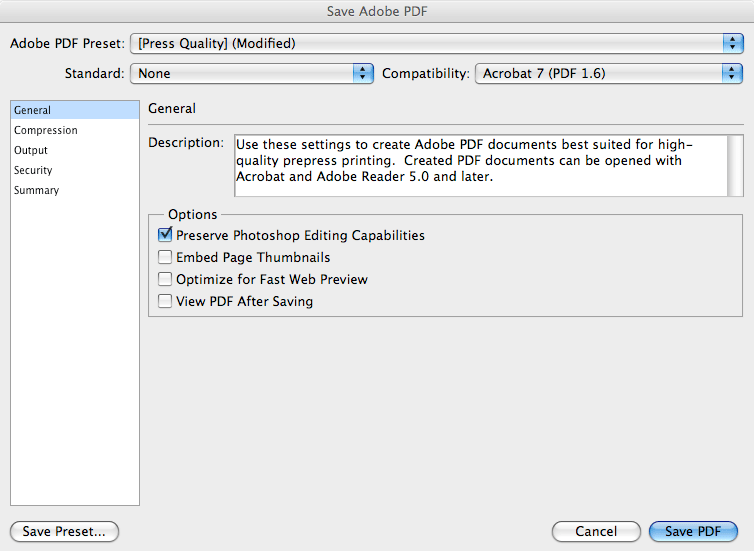This screenshot has height=551, width=754.
Task: Click the 'Adobe PDF Preset:' label
Action: pos(67,44)
